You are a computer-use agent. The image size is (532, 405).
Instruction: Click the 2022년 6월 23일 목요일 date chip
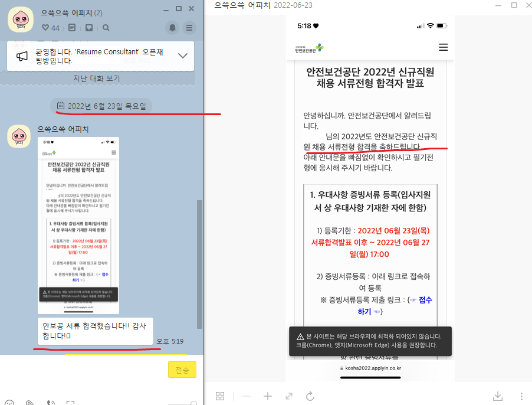click(101, 106)
